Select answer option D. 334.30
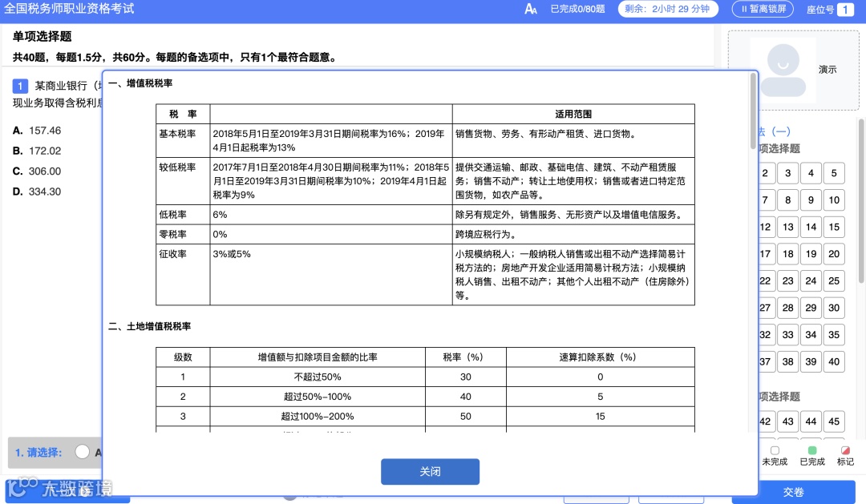Screen dimensions: 866x504 37,192
